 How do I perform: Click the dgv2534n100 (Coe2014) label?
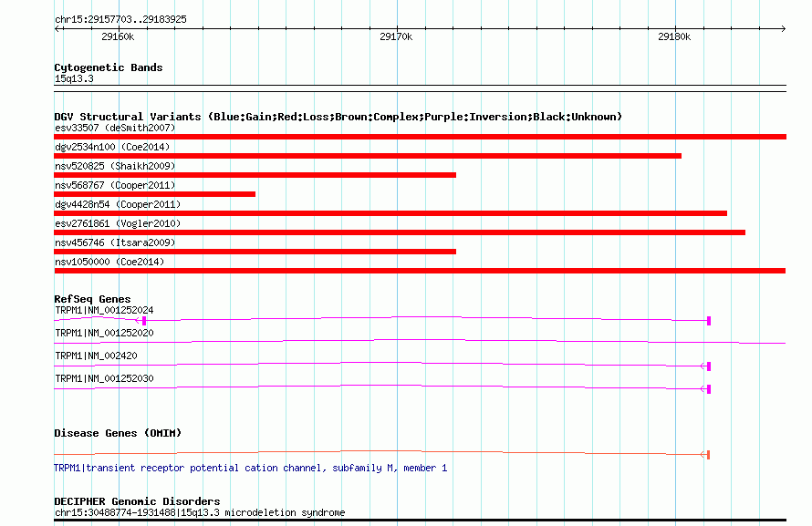coord(112,147)
